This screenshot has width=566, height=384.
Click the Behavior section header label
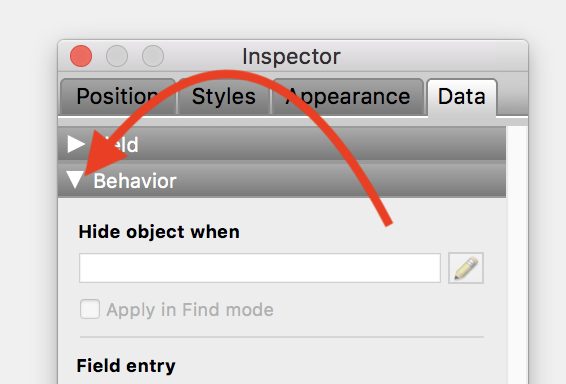[x=135, y=180]
